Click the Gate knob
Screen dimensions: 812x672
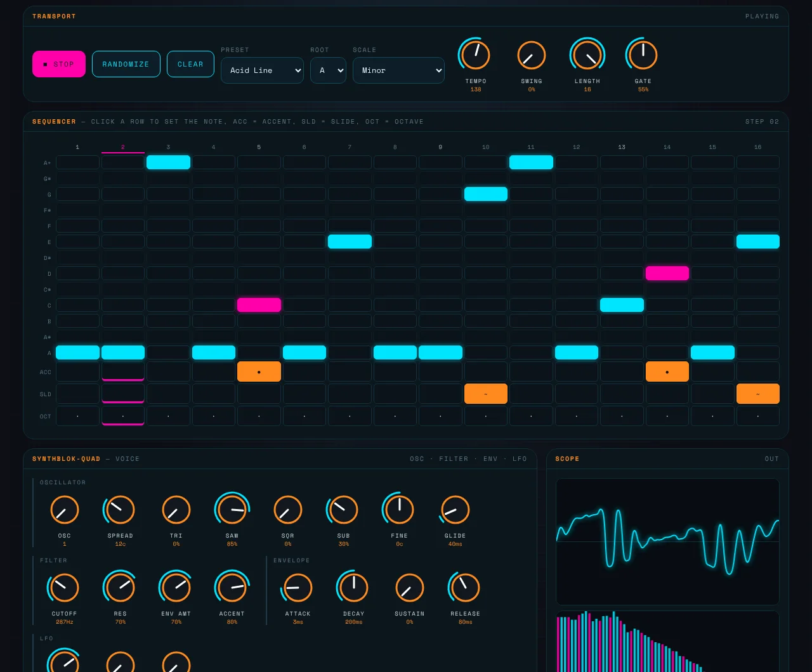[x=643, y=55]
